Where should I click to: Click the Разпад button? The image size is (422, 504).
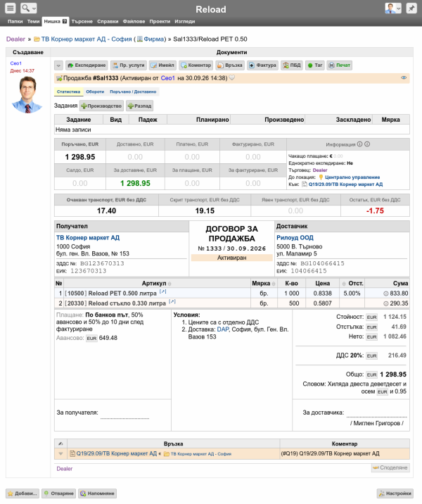[139, 106]
